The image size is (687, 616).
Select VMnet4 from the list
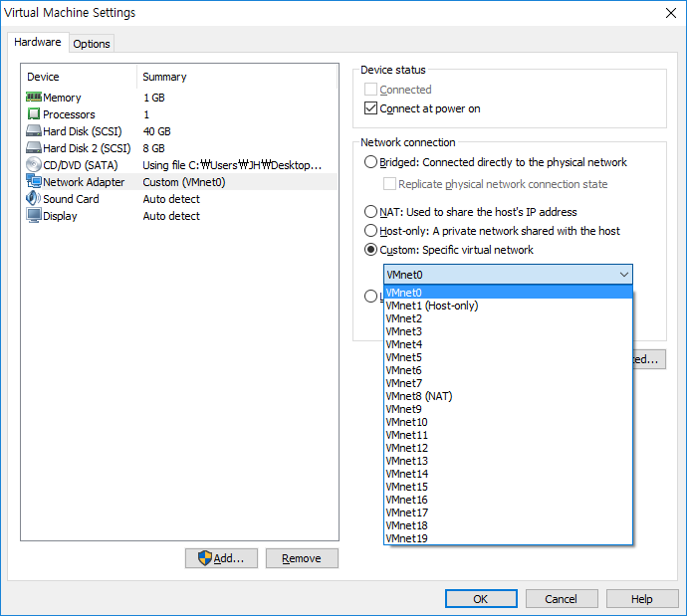(x=508, y=344)
